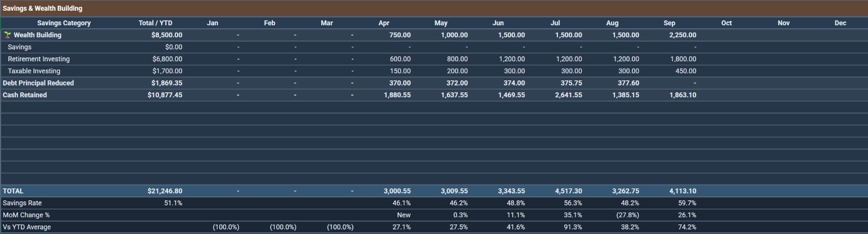868x234 pixels.
Task: Select Savings total $0.00 cell
Action: 174,47
